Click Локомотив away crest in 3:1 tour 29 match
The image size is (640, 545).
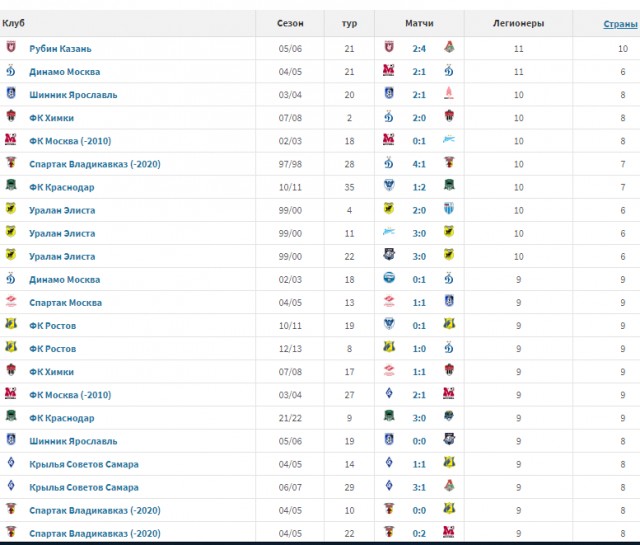click(449, 485)
